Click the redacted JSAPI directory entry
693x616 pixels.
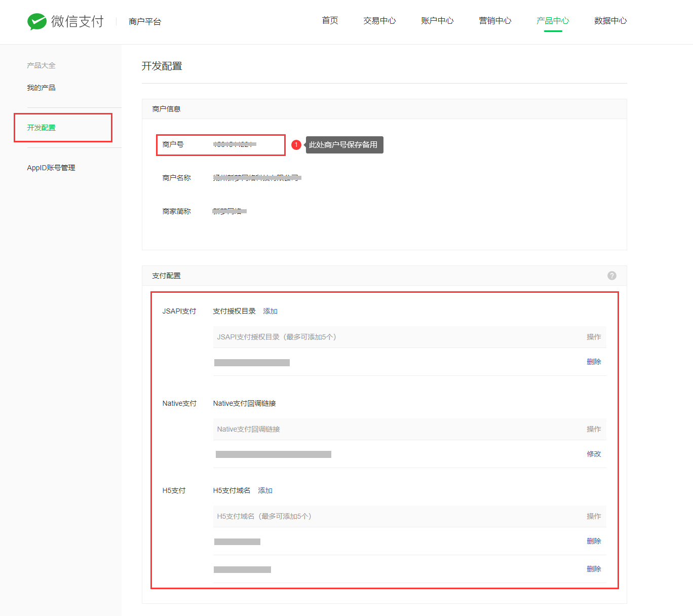[252, 363]
